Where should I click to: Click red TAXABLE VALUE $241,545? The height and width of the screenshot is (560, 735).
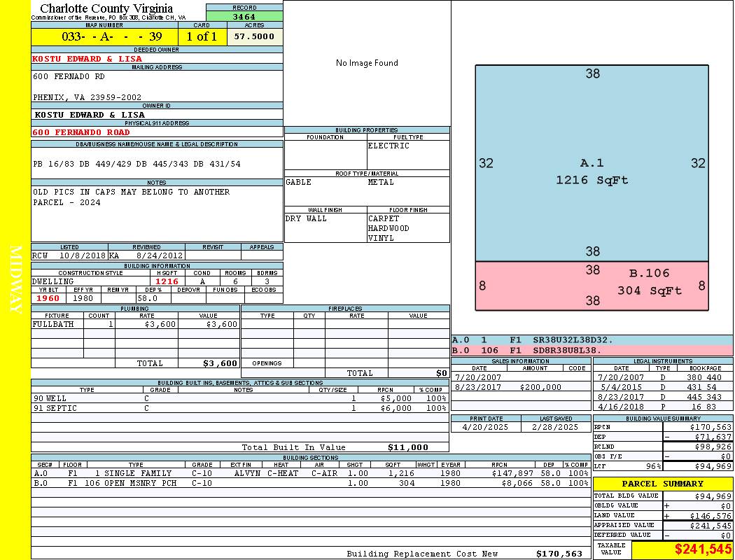703,549
